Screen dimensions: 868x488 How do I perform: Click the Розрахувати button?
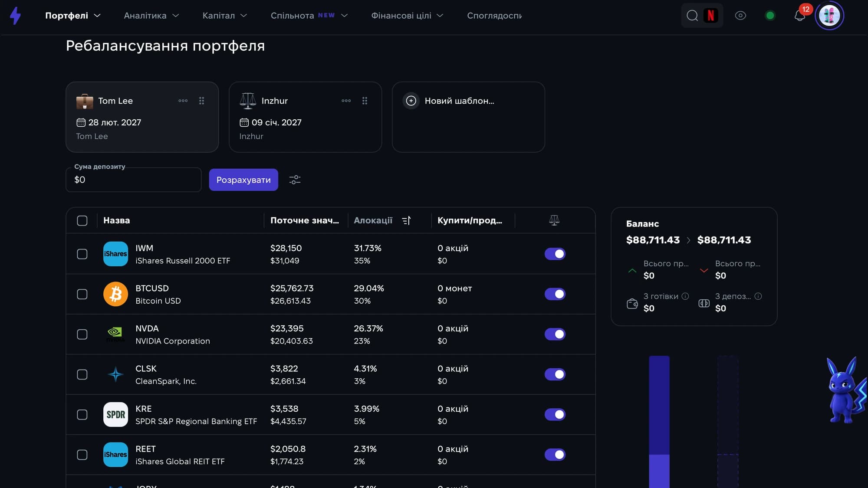tap(243, 180)
